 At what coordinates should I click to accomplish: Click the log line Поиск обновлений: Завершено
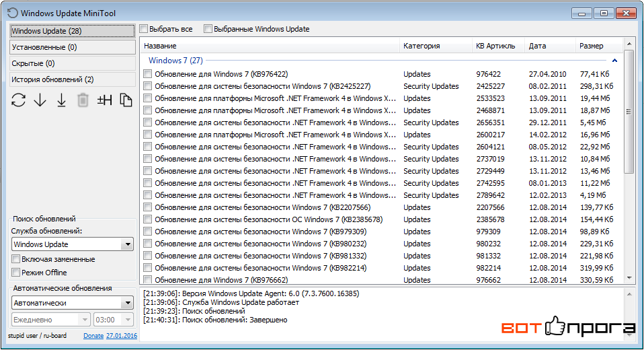(x=215, y=320)
